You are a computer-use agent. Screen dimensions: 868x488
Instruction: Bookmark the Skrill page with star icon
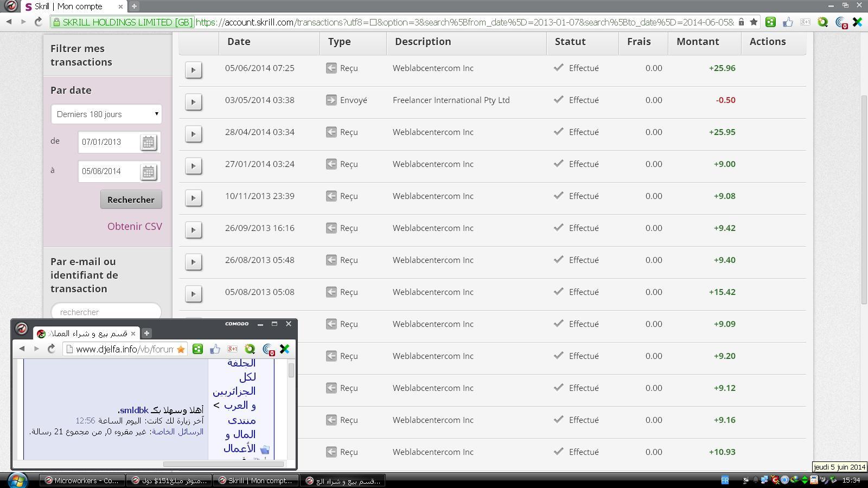point(754,22)
